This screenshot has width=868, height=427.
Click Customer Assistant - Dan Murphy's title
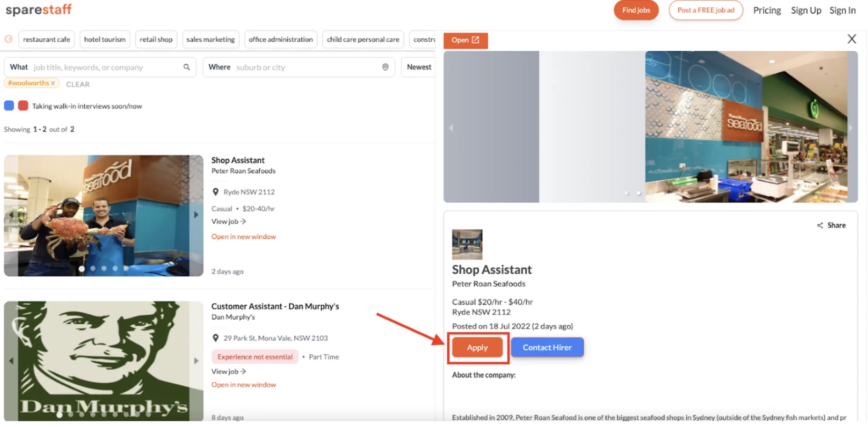coord(275,306)
